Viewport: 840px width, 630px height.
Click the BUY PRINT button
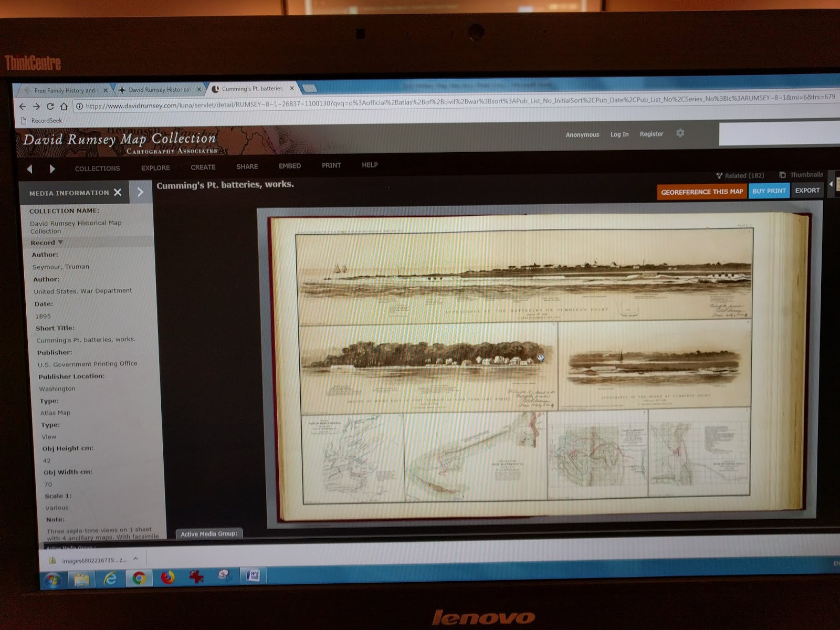tap(769, 191)
